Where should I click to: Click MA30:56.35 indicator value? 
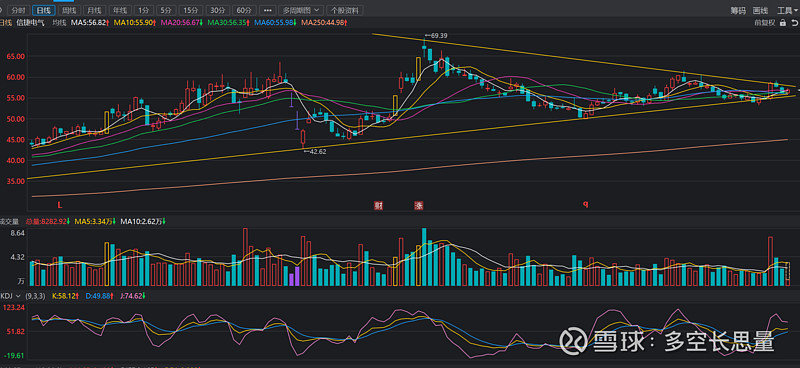(229, 22)
